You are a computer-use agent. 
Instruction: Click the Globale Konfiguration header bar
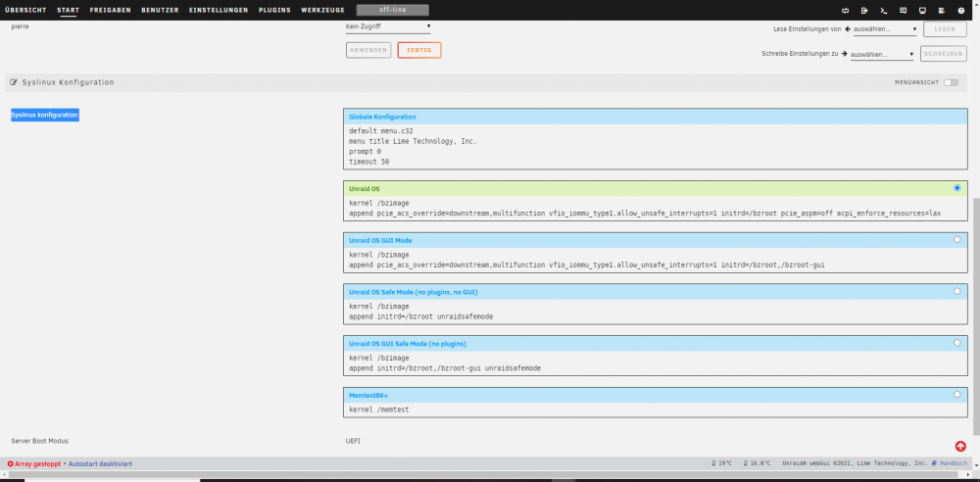655,117
